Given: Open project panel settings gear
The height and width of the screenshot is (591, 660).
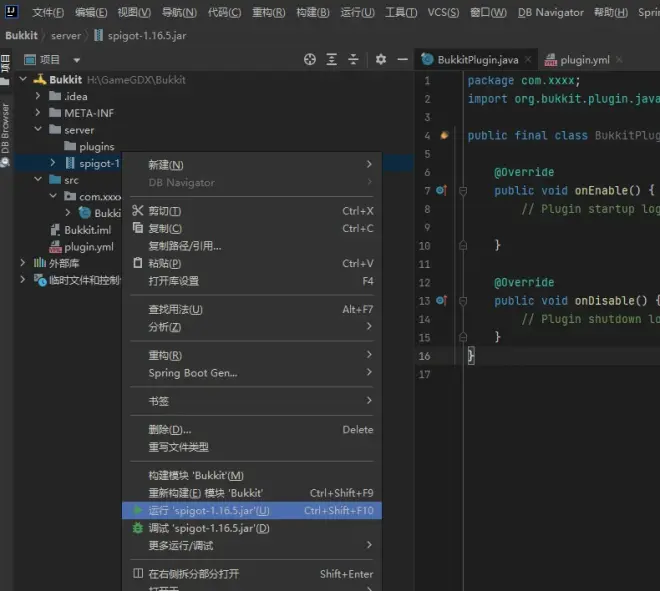Looking at the screenshot, I should [x=381, y=59].
